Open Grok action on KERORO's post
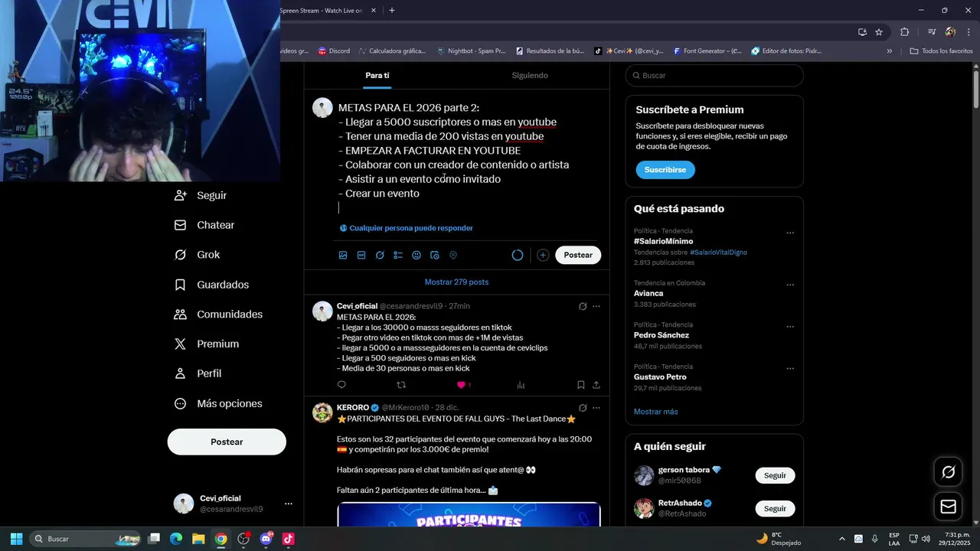The width and height of the screenshot is (980, 551). tap(583, 408)
